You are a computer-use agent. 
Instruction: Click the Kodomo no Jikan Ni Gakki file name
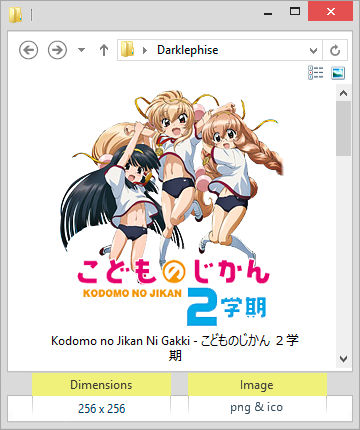coord(175,348)
